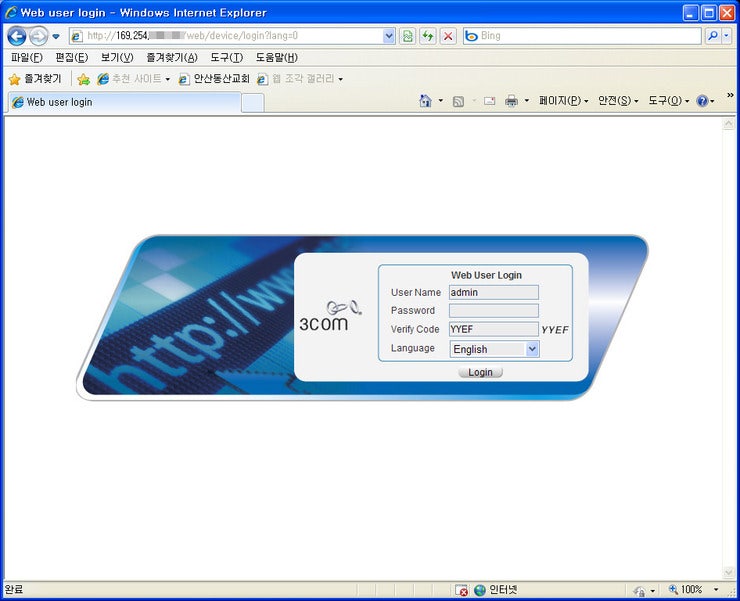Click the blocked popup status bar icon

[462, 590]
